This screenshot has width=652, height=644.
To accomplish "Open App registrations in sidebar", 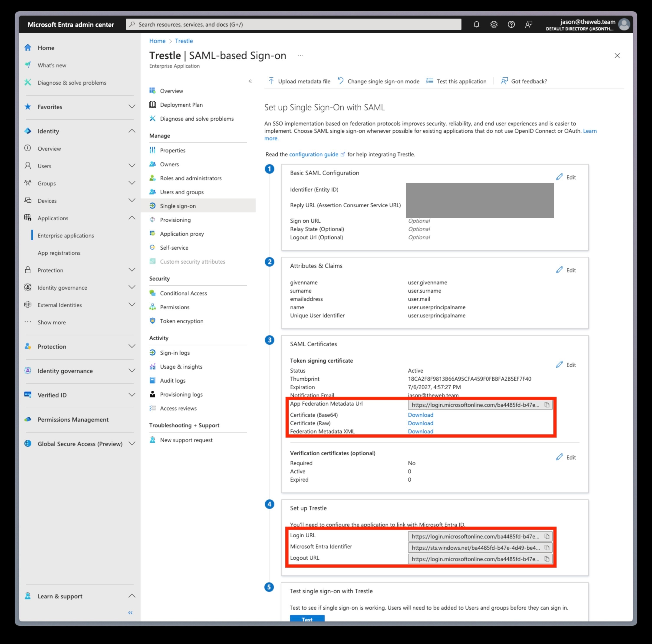I will (59, 253).
